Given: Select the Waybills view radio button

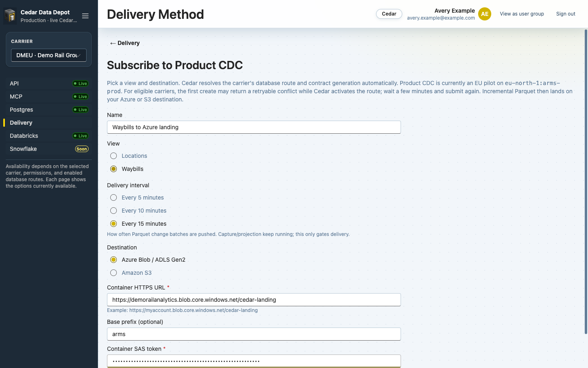Looking at the screenshot, I should [x=114, y=169].
